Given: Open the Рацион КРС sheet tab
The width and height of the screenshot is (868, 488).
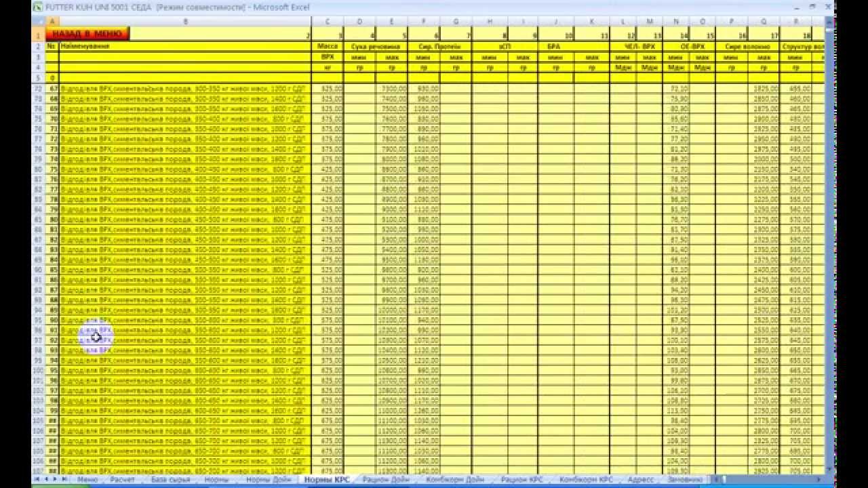Looking at the screenshot, I should [x=522, y=479].
